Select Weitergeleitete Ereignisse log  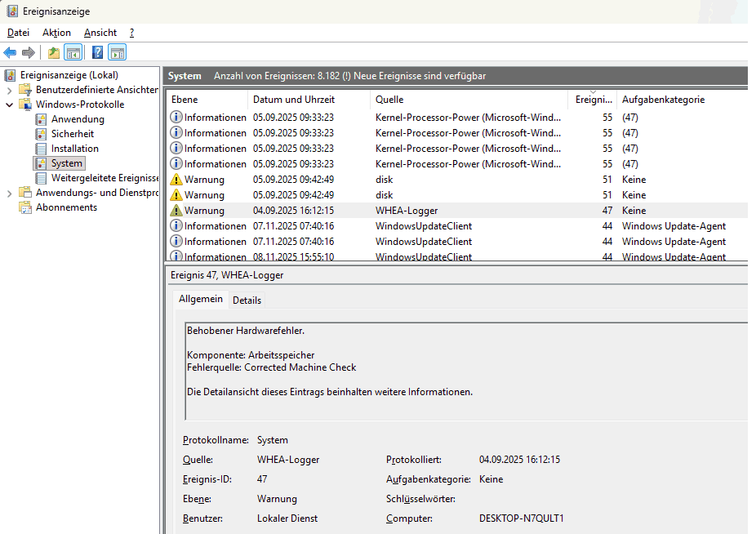click(105, 178)
